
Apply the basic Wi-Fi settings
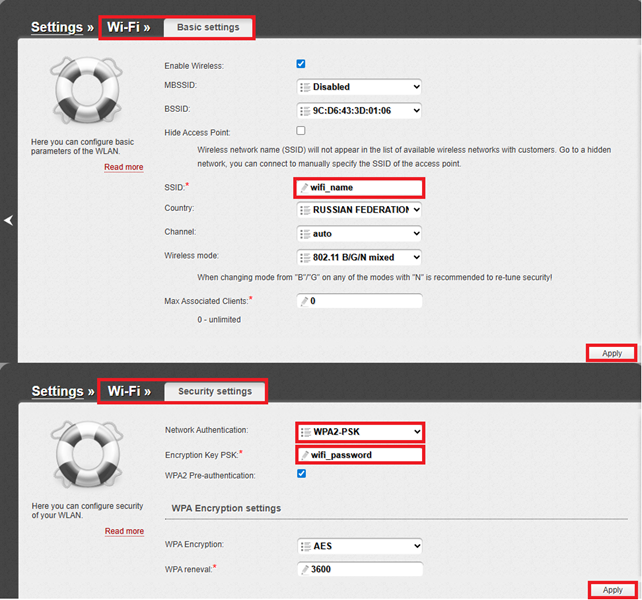(612, 353)
